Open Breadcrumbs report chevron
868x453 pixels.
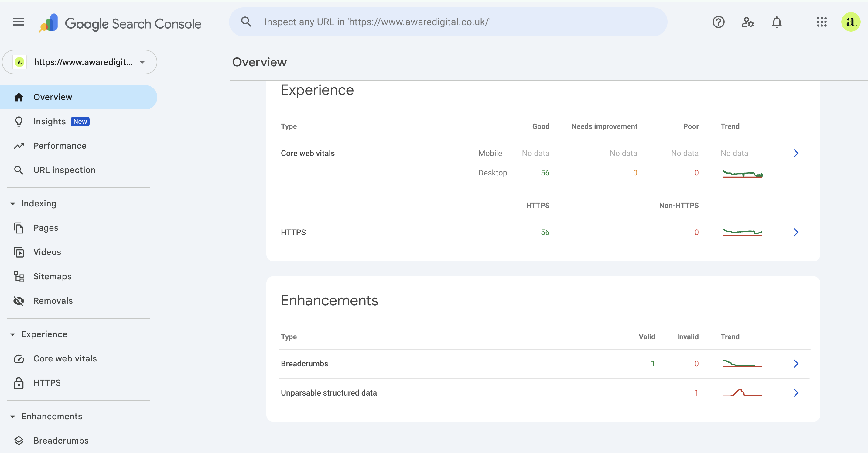tap(796, 364)
